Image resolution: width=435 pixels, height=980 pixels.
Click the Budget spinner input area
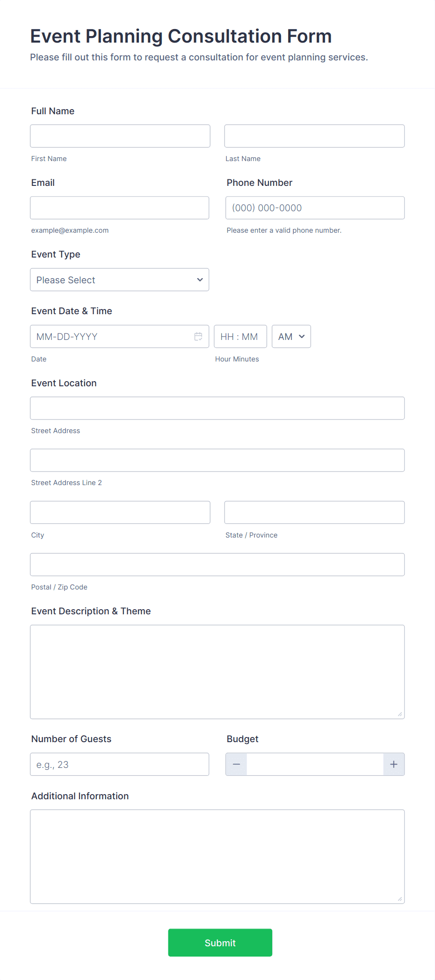(314, 764)
